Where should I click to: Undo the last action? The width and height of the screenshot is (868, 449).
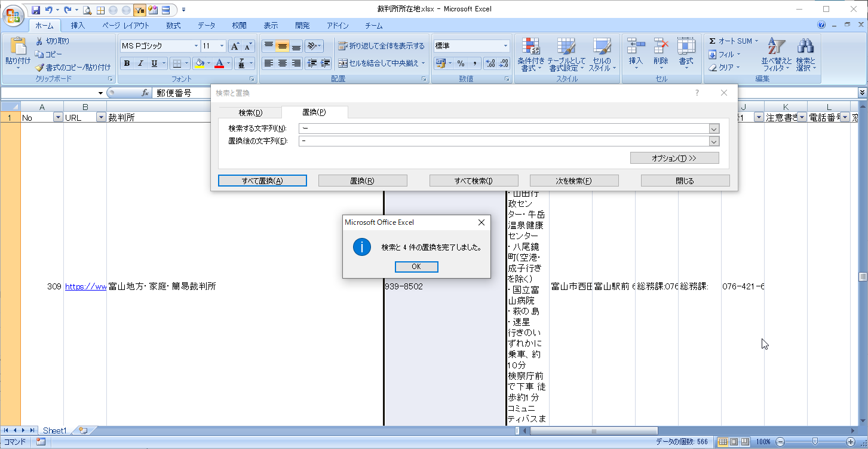pos(49,10)
